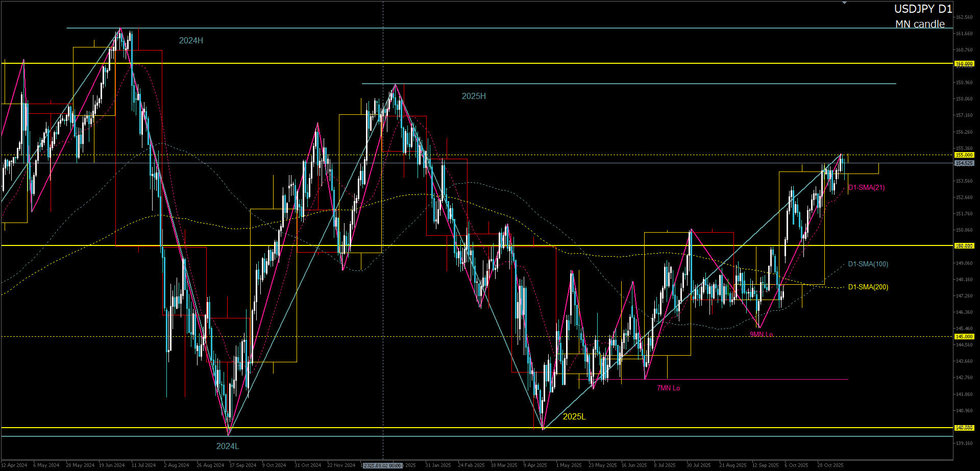Click the 162.560 value on price scale
The image size is (980, 471).
964,17
